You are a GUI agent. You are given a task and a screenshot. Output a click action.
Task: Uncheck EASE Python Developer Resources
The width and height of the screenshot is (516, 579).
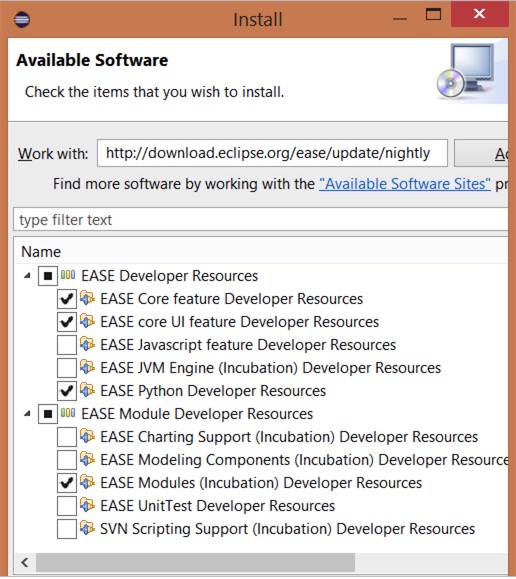pos(67,391)
